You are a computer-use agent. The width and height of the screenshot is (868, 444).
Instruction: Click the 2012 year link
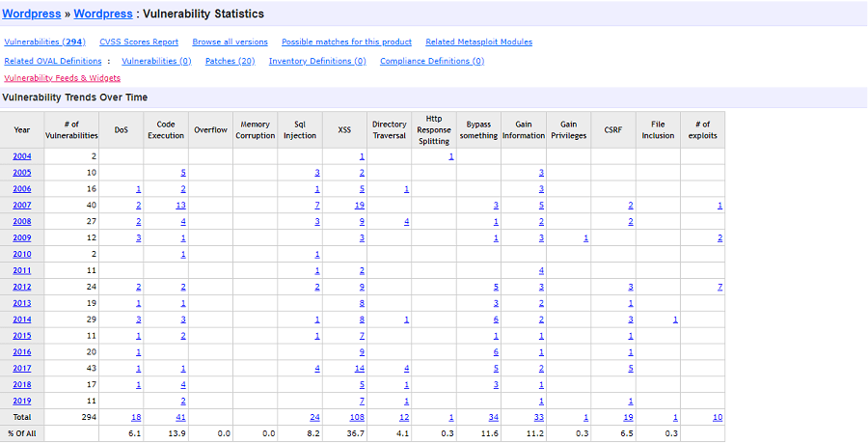click(22, 287)
